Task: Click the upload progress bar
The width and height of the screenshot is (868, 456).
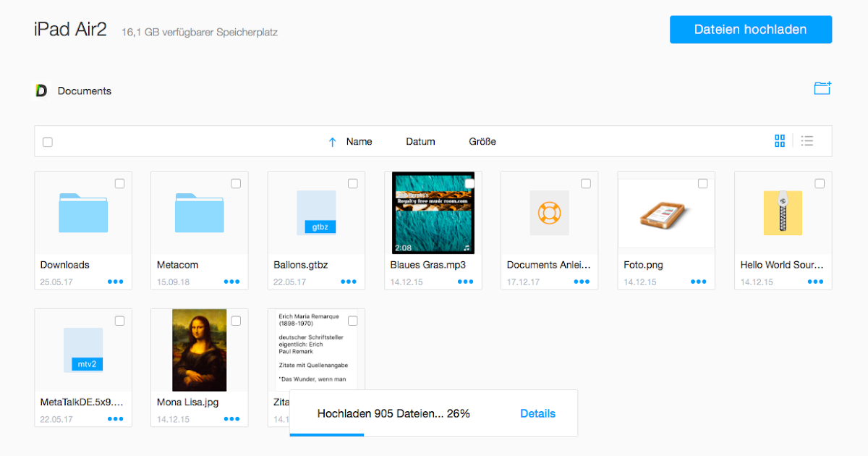Action: (327, 435)
